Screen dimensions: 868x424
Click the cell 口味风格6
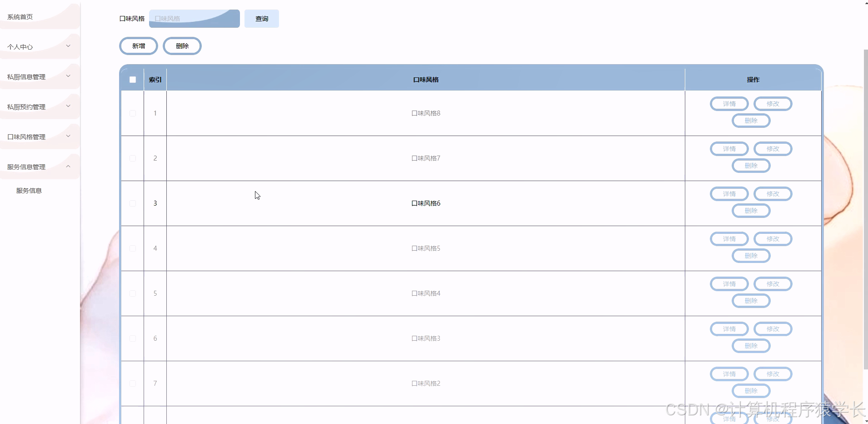pos(426,203)
